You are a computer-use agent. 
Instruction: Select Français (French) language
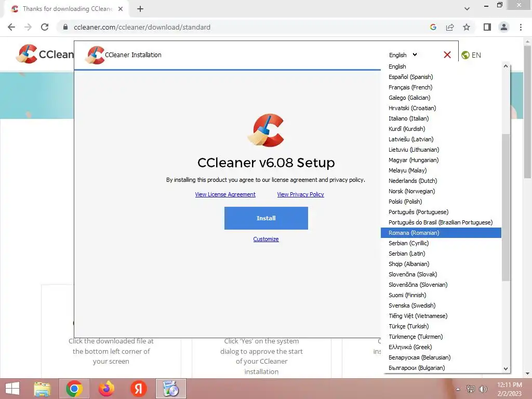(x=441, y=87)
